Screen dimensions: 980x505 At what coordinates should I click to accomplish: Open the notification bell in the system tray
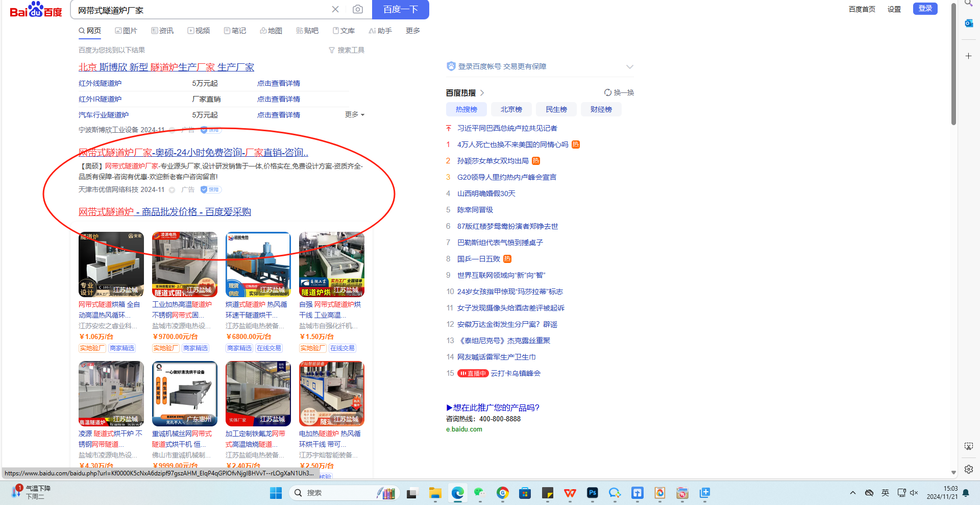966,493
